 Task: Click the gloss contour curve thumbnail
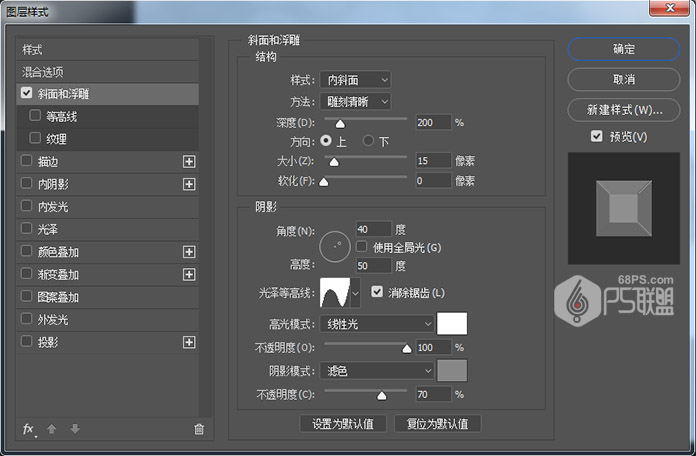[335, 293]
